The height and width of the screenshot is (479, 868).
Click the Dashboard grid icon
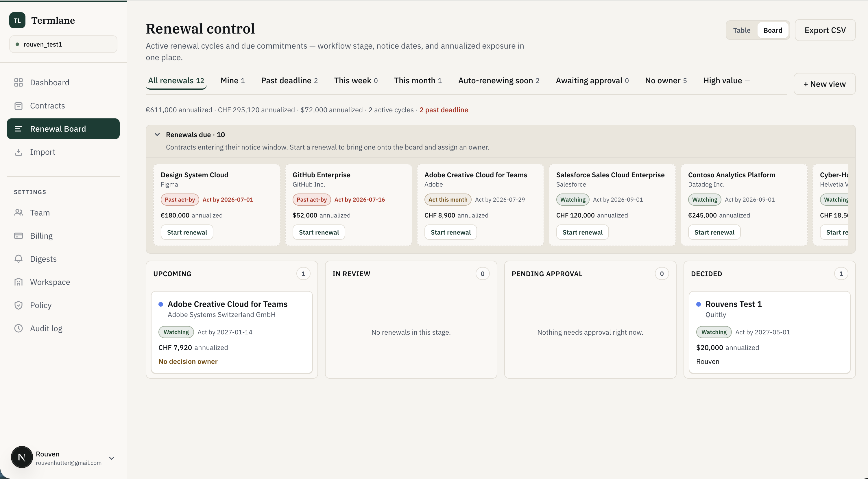tap(19, 83)
